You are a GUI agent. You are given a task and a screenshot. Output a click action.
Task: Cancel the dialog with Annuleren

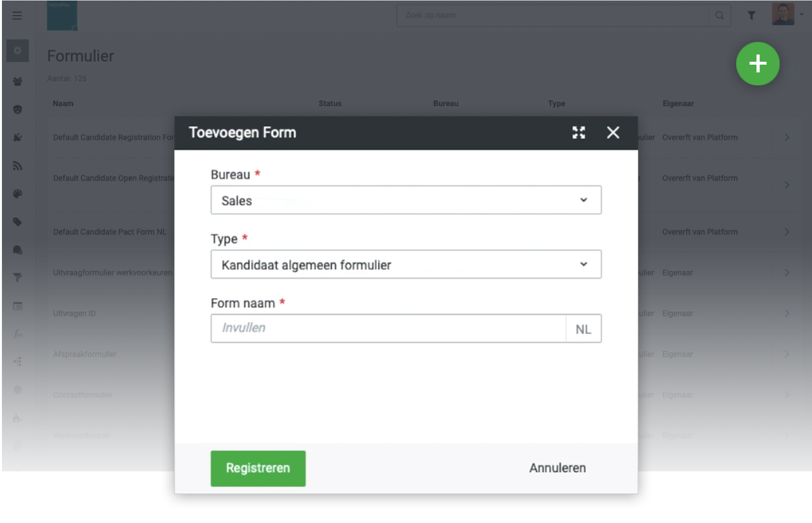[557, 467]
